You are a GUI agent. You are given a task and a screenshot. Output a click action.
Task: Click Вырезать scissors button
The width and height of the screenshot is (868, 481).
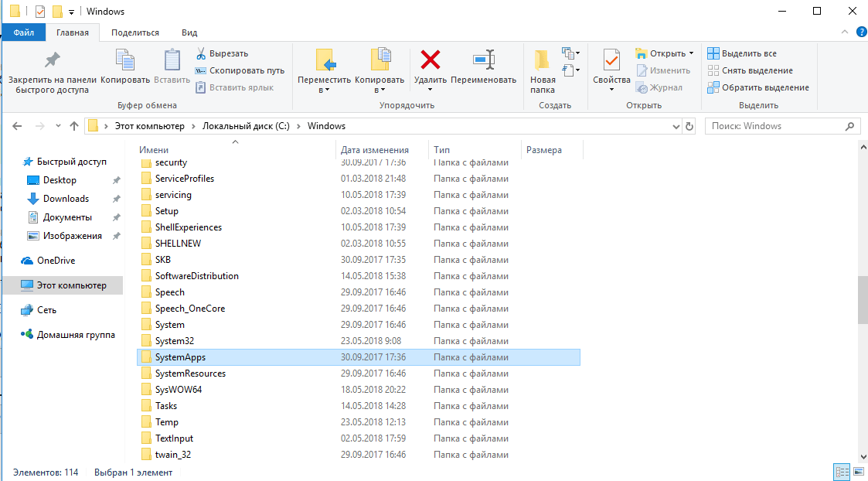point(221,54)
